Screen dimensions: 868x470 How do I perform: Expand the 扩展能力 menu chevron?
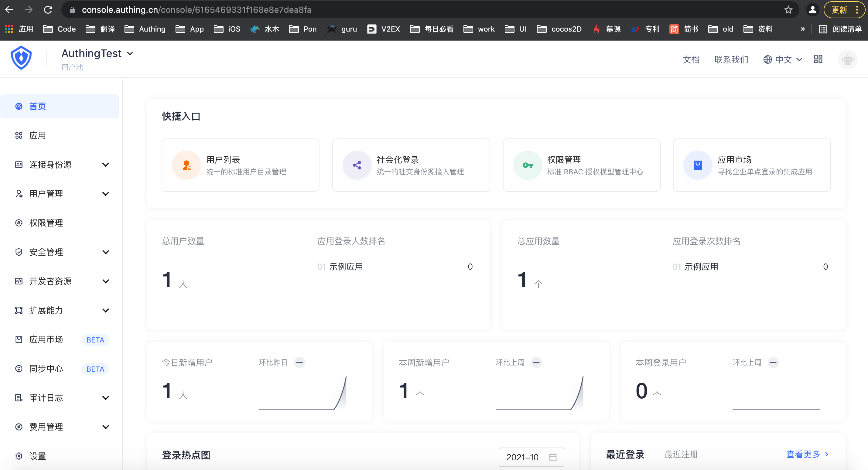click(x=105, y=310)
